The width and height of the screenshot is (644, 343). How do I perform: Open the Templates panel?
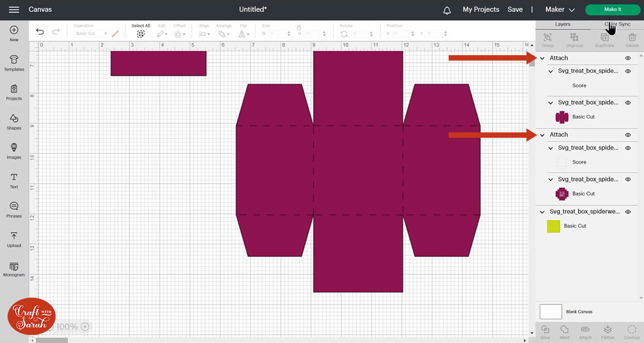(x=14, y=63)
